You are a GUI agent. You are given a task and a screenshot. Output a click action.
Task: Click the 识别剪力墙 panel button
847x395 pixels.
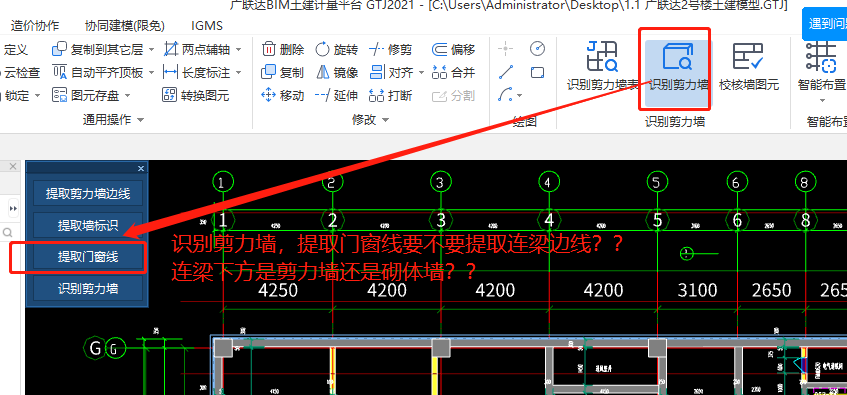pos(88,289)
